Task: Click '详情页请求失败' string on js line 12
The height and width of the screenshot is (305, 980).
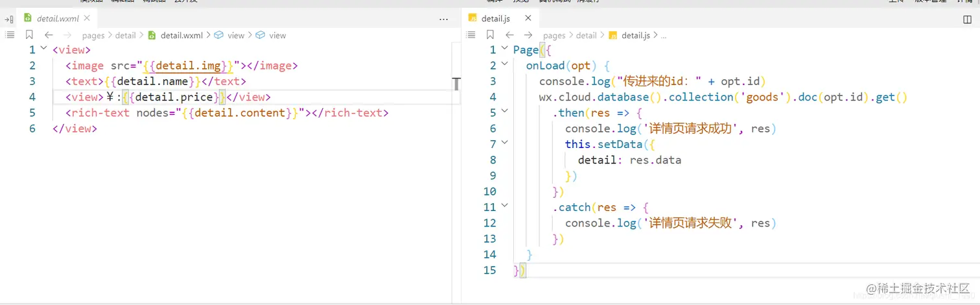Action: tap(690, 223)
